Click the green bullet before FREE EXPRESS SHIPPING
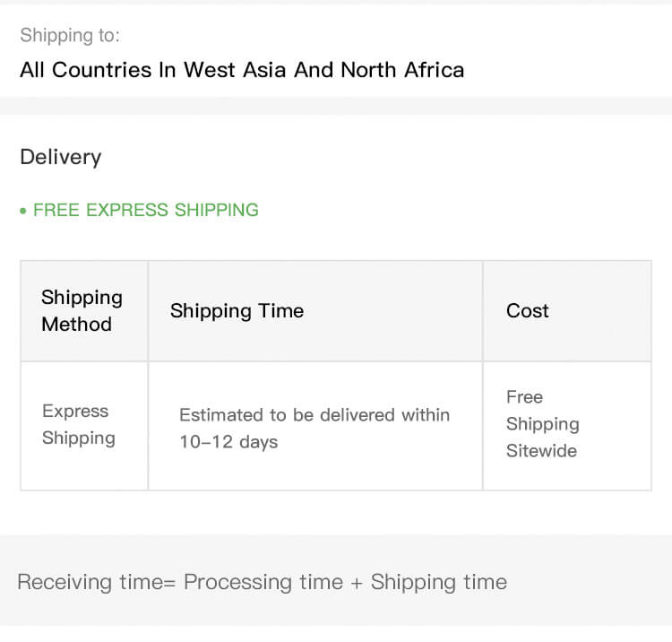The image size is (672, 642). [23, 212]
